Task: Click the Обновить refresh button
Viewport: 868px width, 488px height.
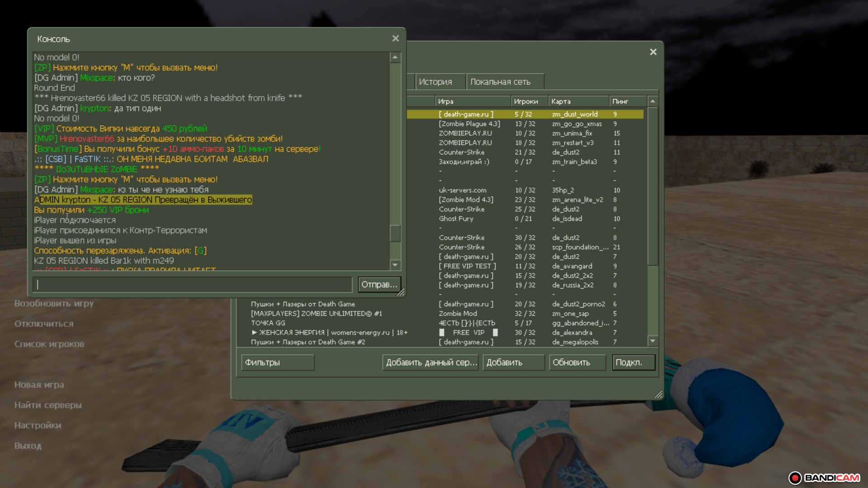Action: 577,362
